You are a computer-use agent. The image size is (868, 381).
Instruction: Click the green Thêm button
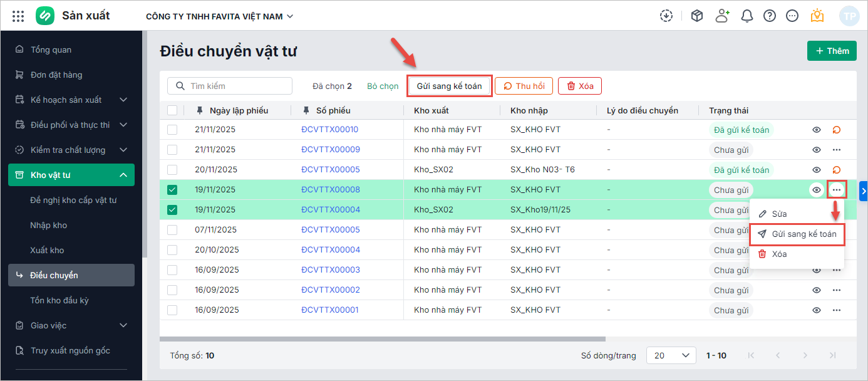tap(832, 51)
